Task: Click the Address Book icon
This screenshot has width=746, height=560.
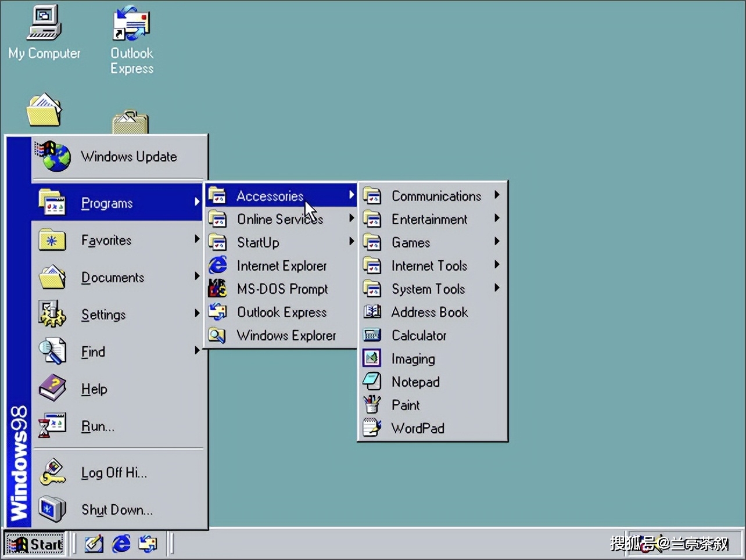Action: point(372,312)
